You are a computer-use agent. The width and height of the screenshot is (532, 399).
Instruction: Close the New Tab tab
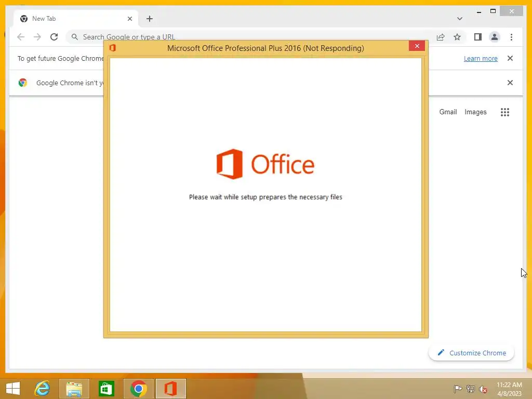129,19
